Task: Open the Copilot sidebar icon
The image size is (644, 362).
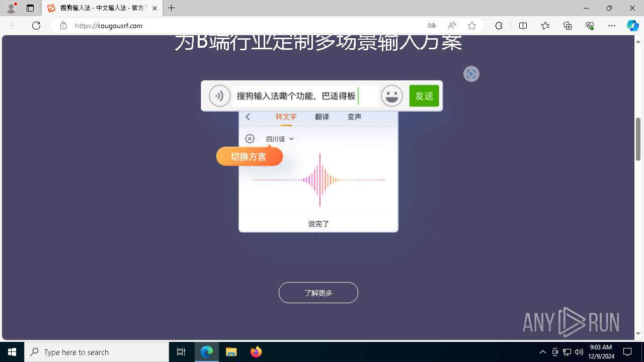Action: click(x=633, y=26)
